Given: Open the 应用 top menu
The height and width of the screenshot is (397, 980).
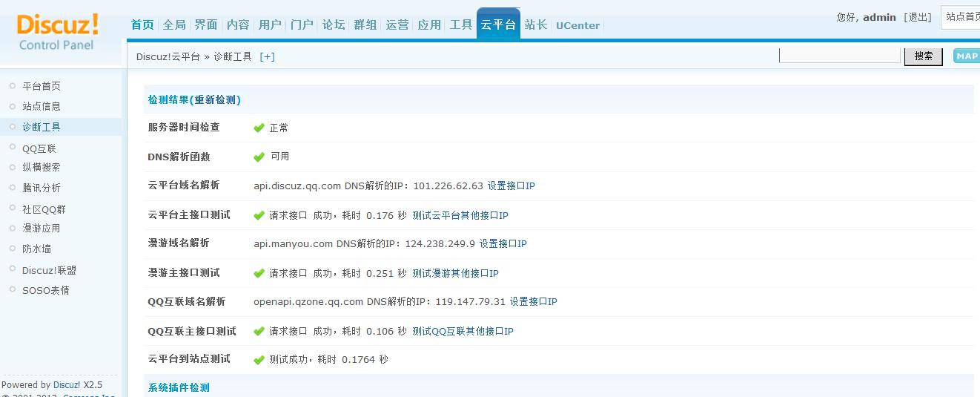Looking at the screenshot, I should pyautogui.click(x=429, y=24).
